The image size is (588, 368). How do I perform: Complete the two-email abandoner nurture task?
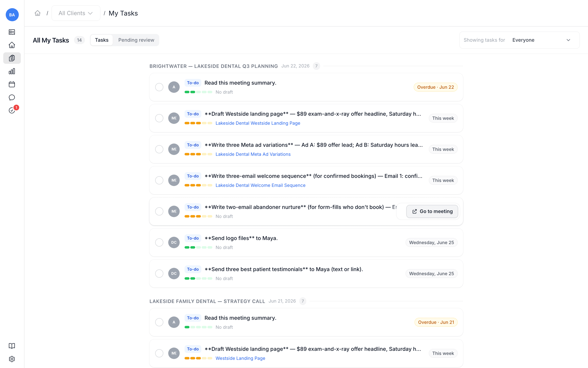click(x=159, y=212)
